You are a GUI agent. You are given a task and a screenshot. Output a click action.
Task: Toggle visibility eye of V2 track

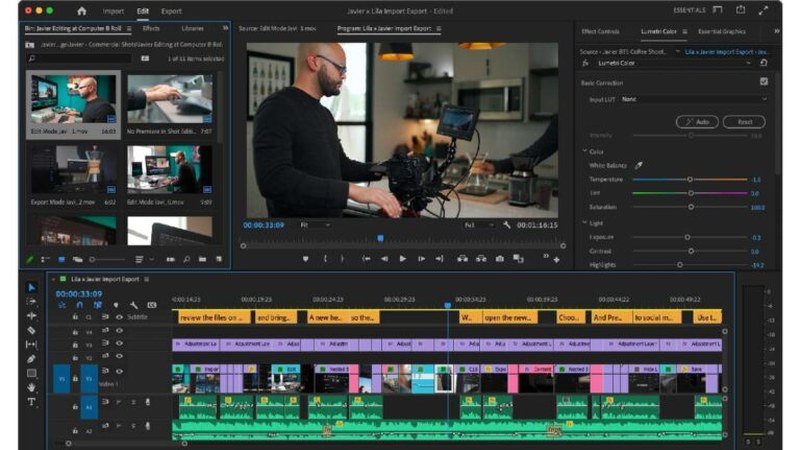(x=119, y=356)
